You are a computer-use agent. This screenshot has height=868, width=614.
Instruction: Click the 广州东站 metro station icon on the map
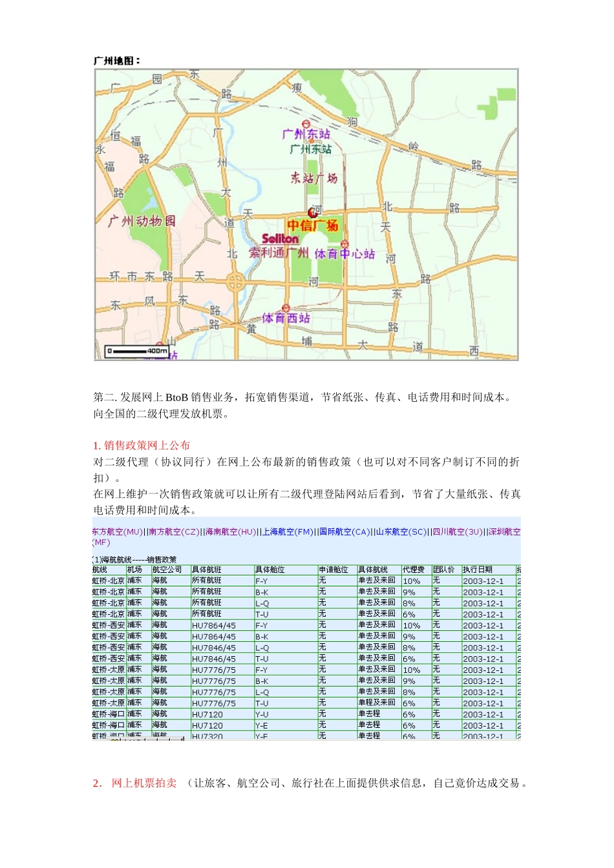click(306, 124)
